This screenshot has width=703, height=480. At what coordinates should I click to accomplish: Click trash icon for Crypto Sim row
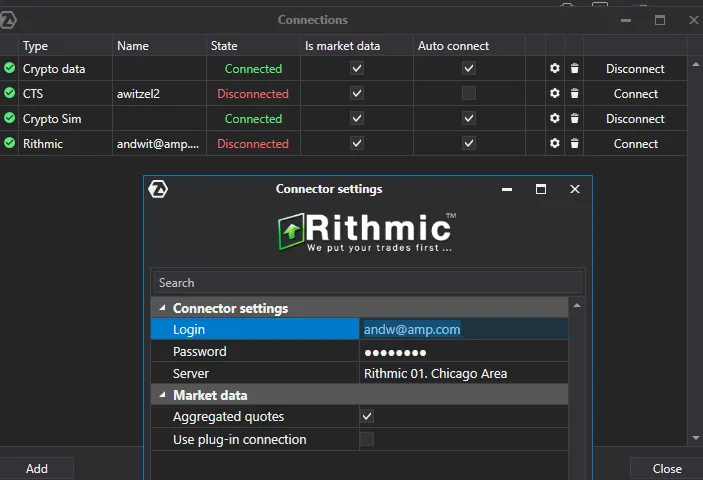pos(574,119)
